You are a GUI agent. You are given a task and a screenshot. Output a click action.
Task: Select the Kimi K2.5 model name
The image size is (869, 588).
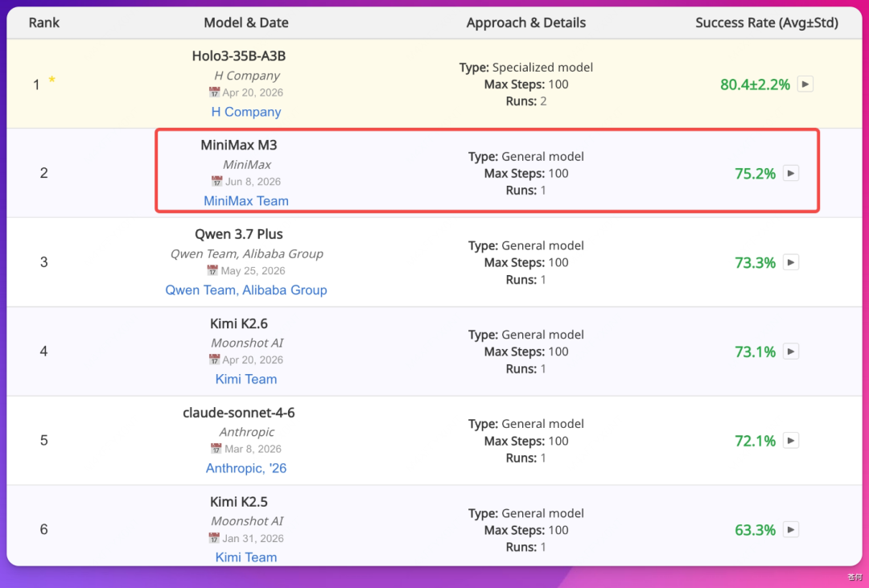point(239,502)
